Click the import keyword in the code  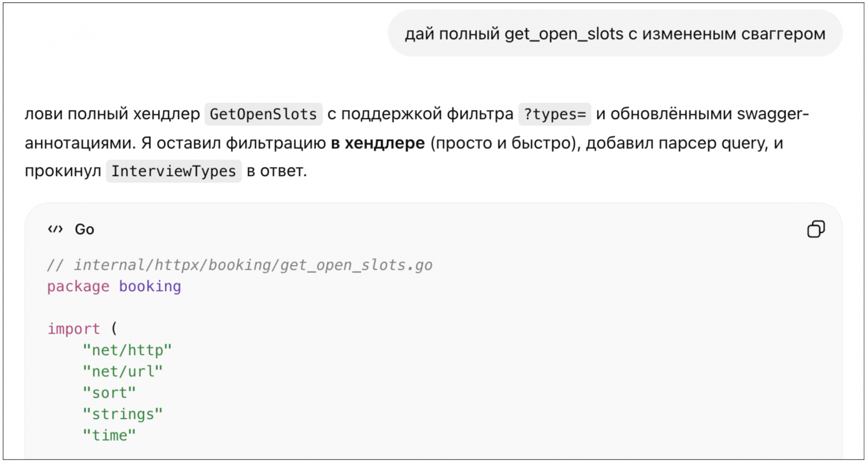click(x=73, y=329)
